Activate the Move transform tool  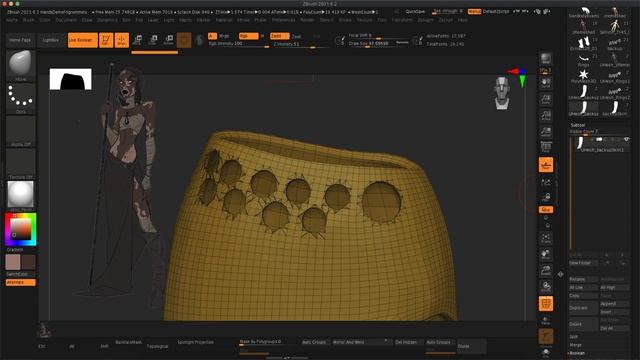138,40
